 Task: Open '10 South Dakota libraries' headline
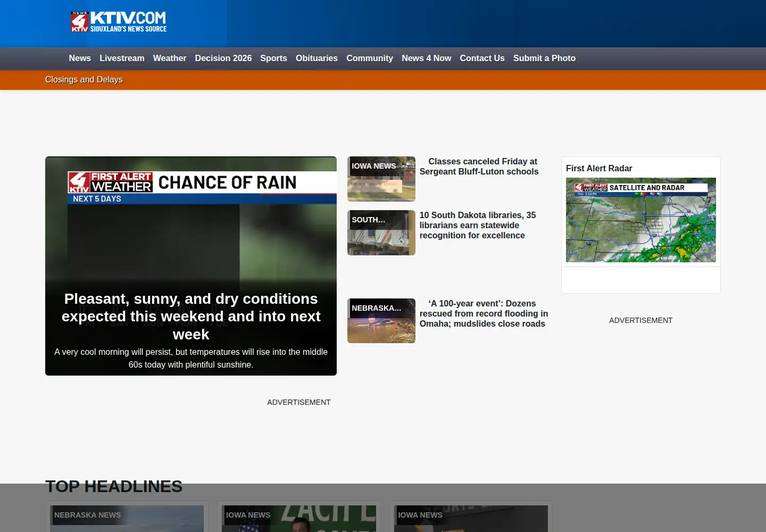pos(478,225)
